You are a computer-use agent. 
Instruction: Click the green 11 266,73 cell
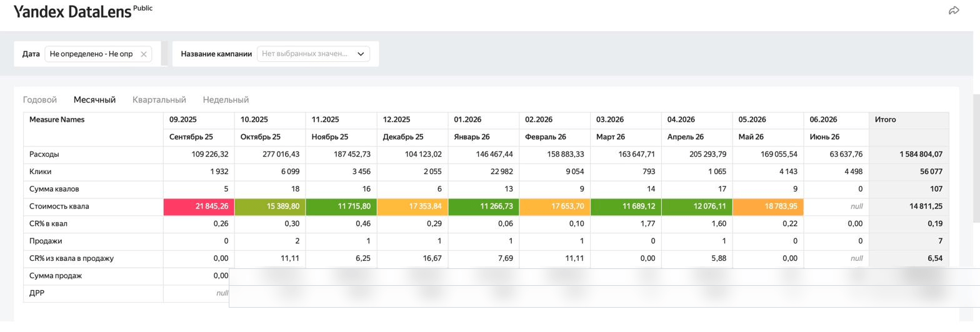point(483,207)
